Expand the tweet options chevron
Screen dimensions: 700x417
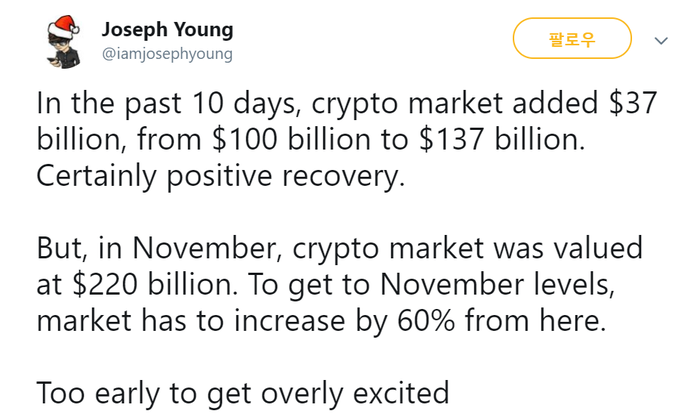(661, 41)
